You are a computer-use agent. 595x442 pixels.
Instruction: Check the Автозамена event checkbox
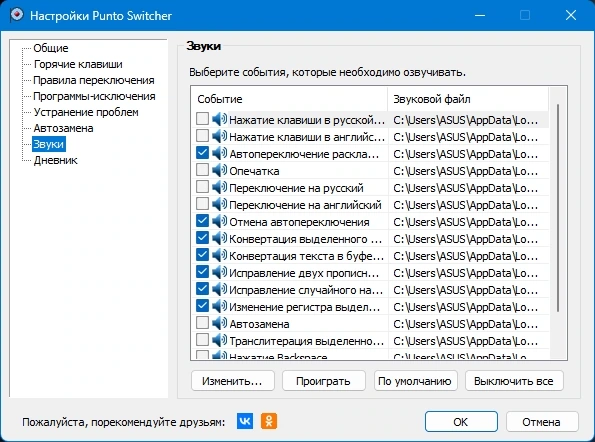click(x=202, y=322)
